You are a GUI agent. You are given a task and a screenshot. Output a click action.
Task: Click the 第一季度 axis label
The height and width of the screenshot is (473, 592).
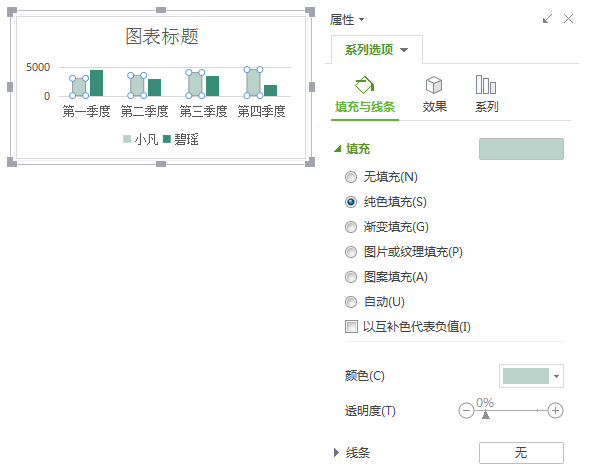86,111
